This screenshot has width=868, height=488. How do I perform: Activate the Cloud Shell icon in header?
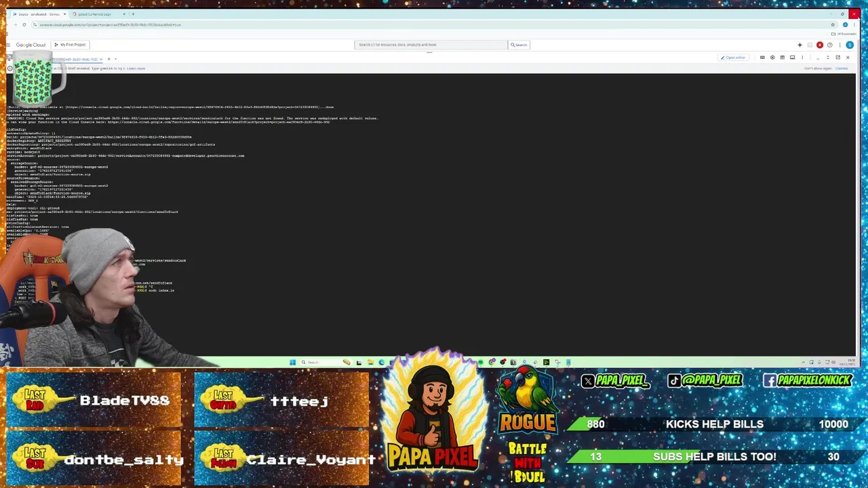(810, 45)
